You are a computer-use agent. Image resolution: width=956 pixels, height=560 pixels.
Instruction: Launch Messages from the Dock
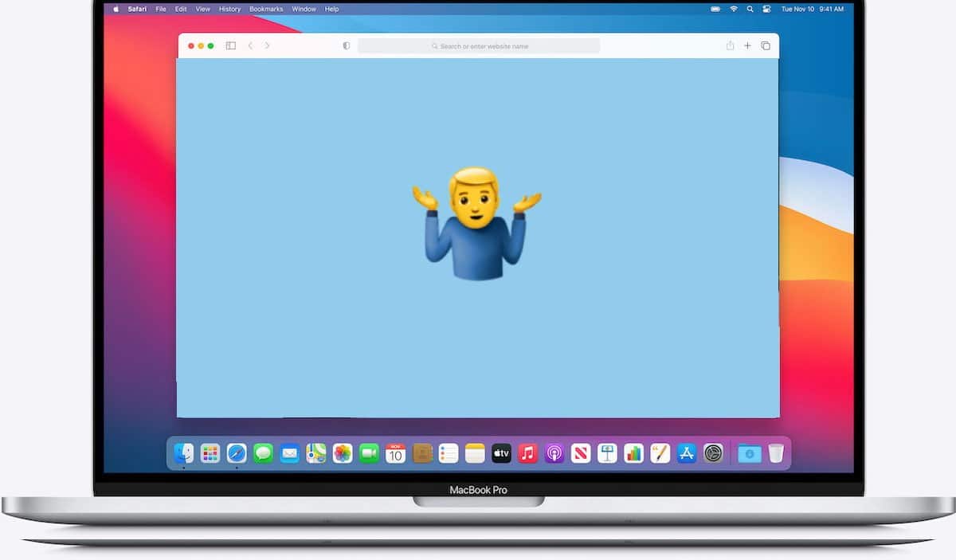[263, 453]
